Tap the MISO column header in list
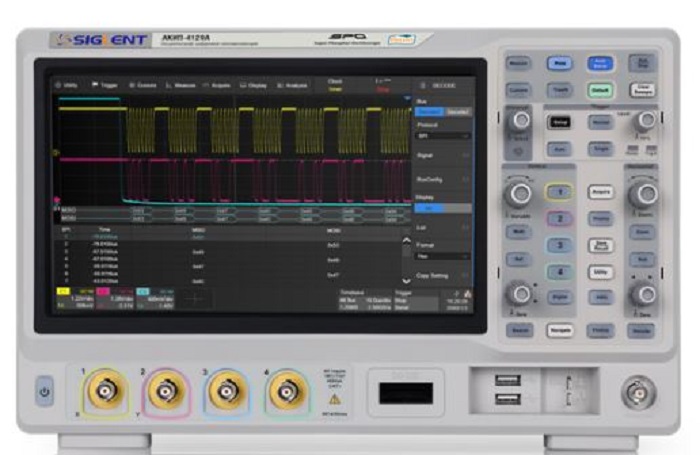This screenshot has width=700, height=455. [198, 230]
